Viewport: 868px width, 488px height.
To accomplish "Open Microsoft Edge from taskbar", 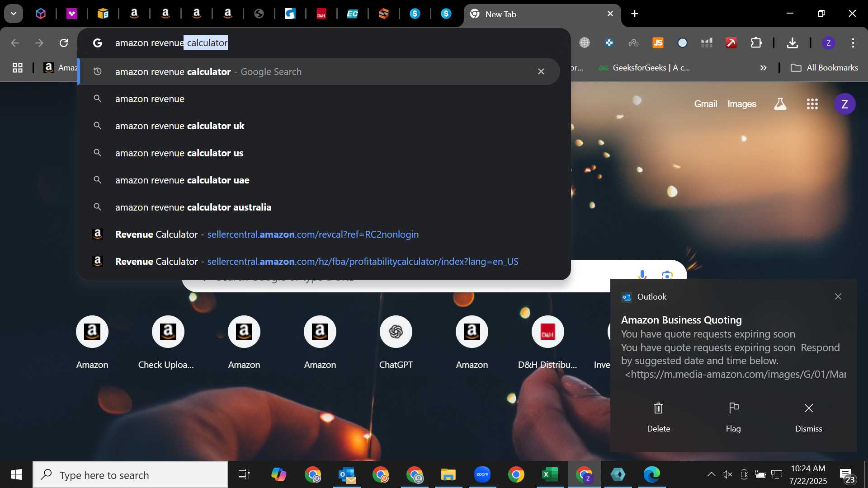I will (652, 474).
